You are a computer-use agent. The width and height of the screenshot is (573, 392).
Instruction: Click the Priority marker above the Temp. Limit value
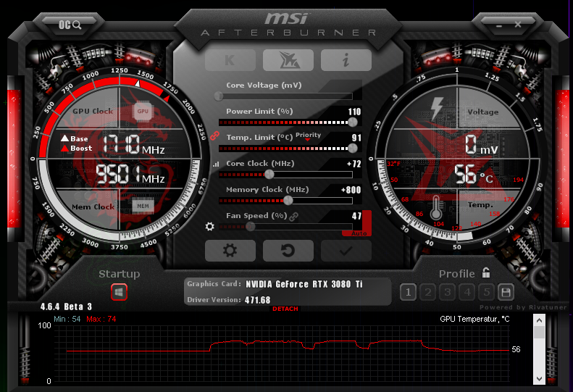(x=308, y=135)
